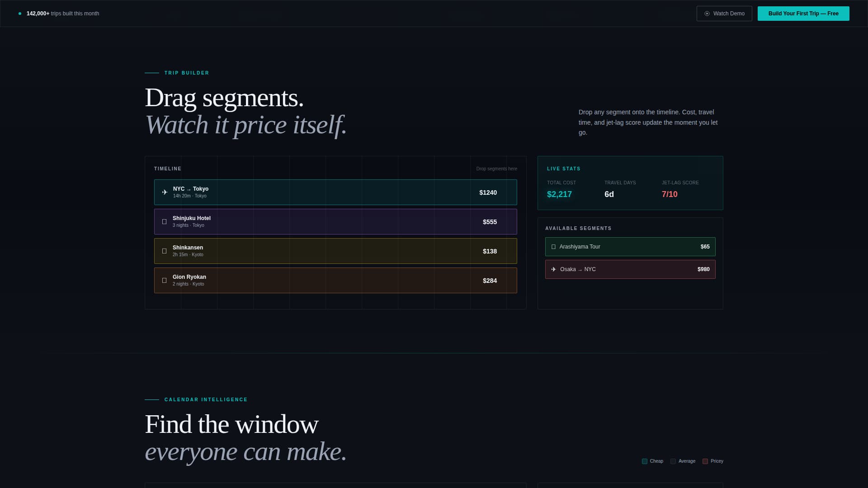Click the 142,000+ trips built this month text

click(x=63, y=14)
